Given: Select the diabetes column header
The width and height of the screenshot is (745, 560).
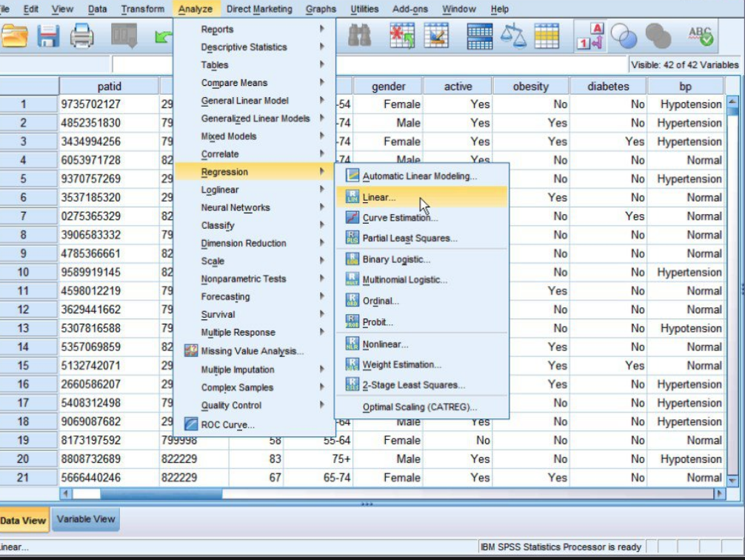Looking at the screenshot, I should (x=608, y=86).
